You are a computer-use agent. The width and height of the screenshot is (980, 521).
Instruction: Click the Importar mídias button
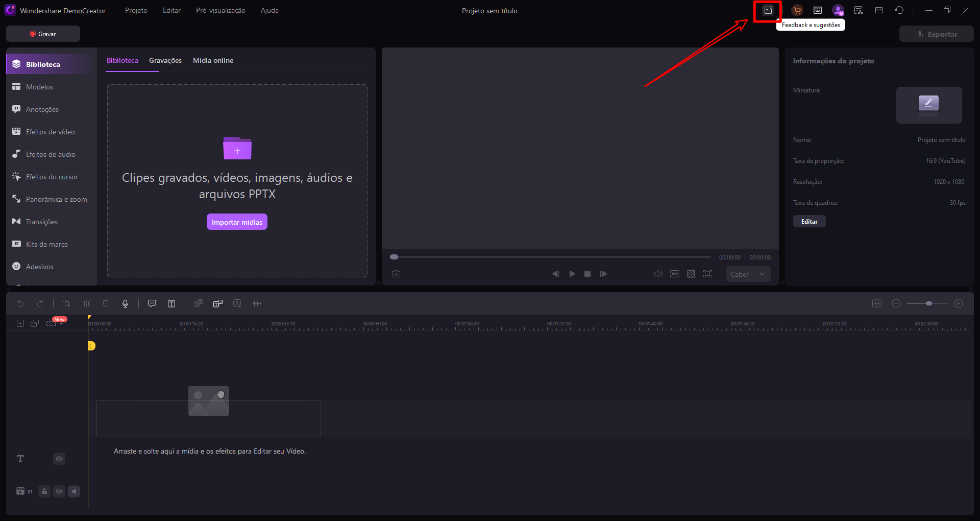[x=237, y=222]
